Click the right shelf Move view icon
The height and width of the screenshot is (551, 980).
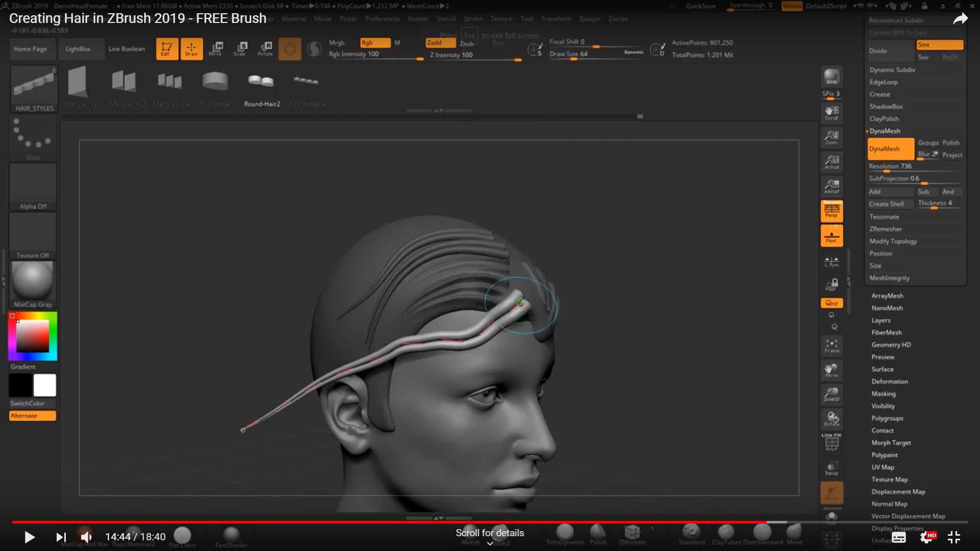tap(831, 370)
